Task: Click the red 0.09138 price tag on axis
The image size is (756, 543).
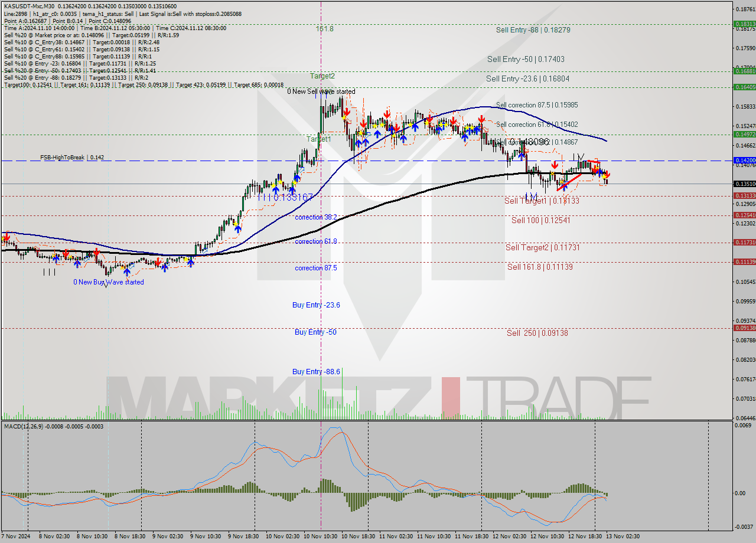Action: click(x=744, y=328)
